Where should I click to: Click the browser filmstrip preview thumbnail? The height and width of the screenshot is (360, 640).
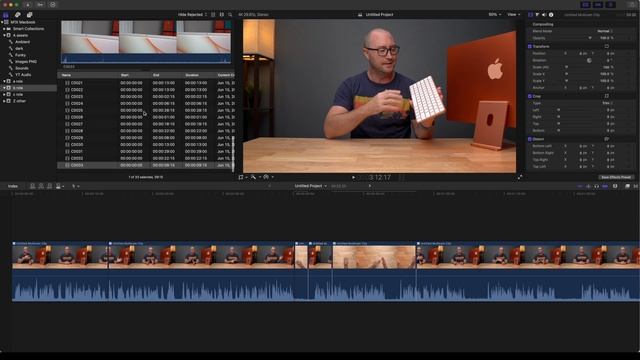[x=146, y=42]
